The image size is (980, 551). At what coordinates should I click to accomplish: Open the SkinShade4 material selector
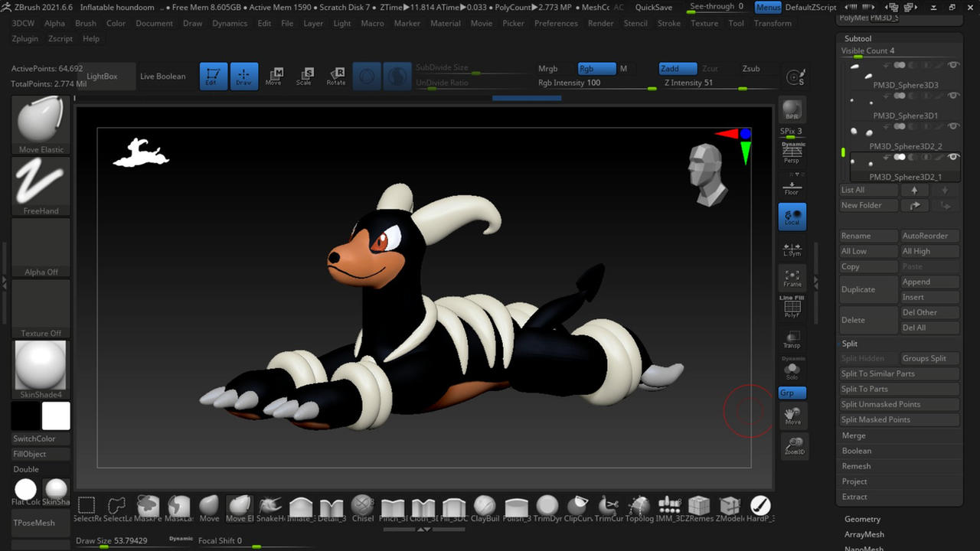(x=41, y=370)
